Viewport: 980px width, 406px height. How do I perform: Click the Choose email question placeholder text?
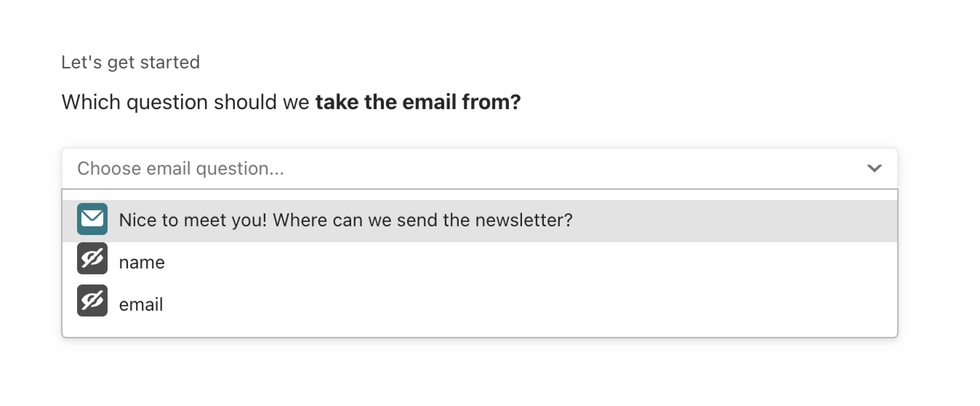pyautogui.click(x=181, y=169)
